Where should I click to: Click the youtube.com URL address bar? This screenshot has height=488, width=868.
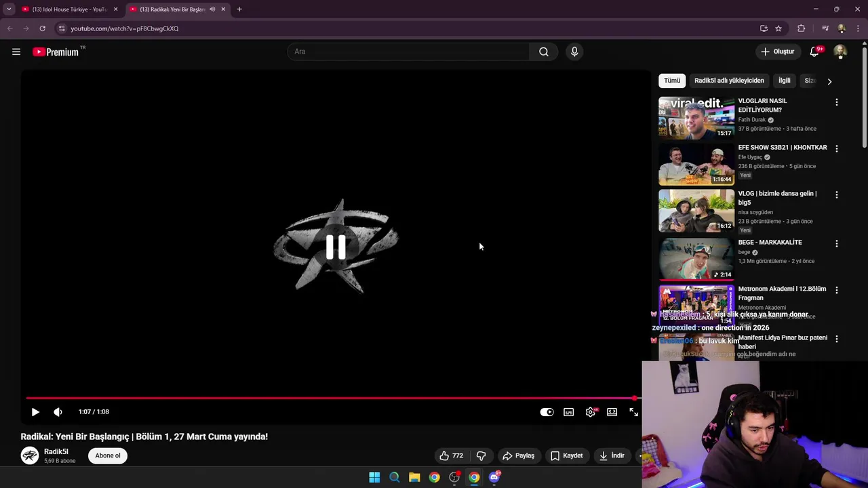tap(125, 28)
